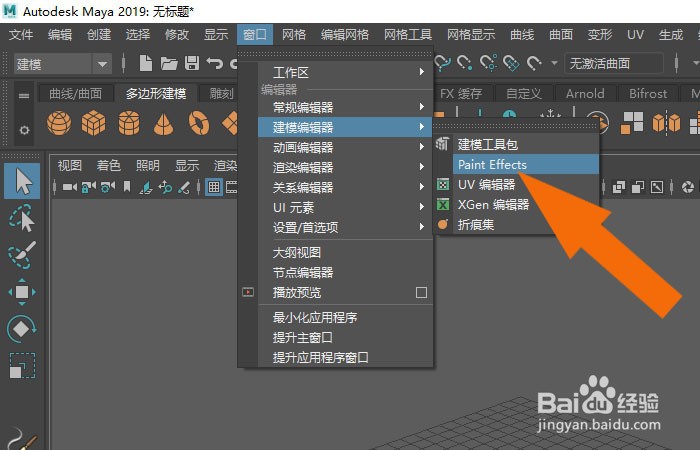700x450 pixels.
Task: Activate the Rotate tool
Action: (21, 329)
